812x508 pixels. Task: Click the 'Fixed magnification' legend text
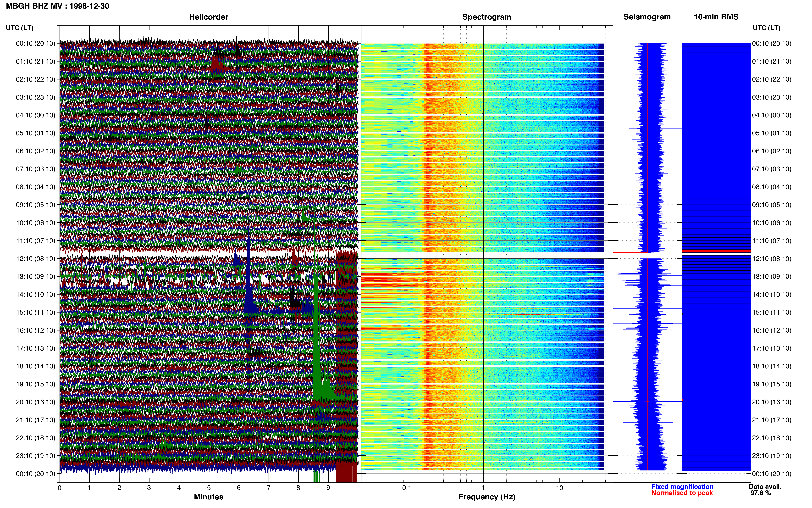pyautogui.click(x=682, y=486)
